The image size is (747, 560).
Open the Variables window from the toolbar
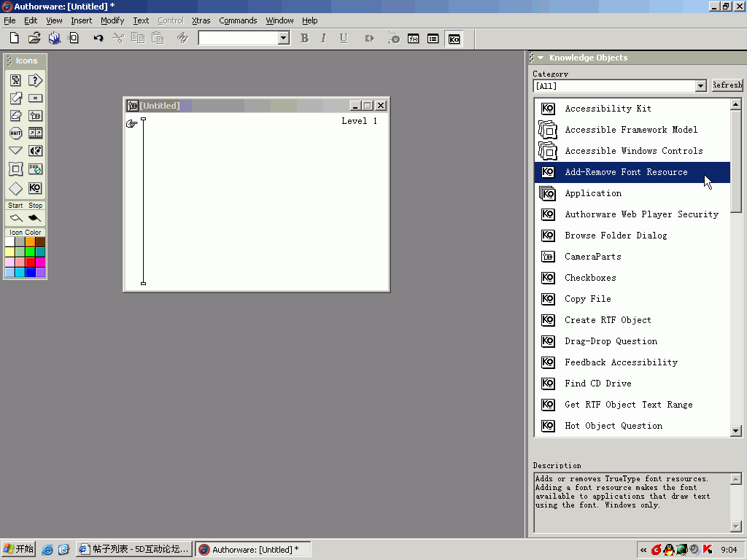click(433, 39)
